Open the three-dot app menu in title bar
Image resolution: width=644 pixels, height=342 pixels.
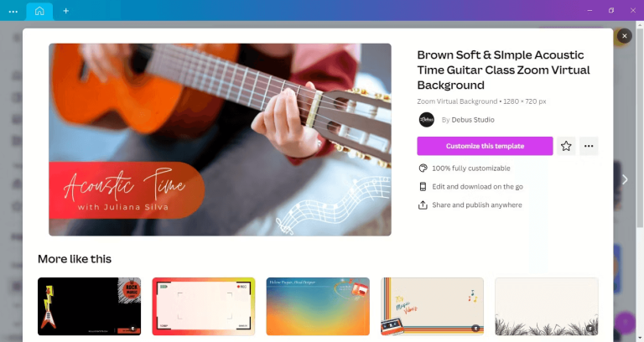pos(13,12)
